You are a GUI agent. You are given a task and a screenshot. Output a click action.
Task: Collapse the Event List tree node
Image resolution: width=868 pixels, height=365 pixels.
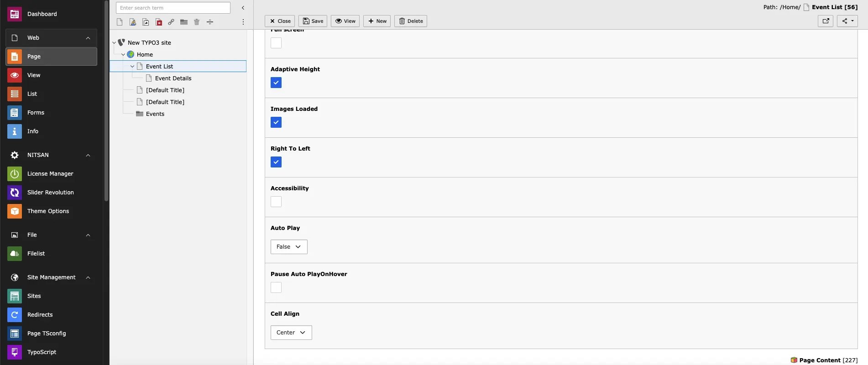tap(132, 67)
